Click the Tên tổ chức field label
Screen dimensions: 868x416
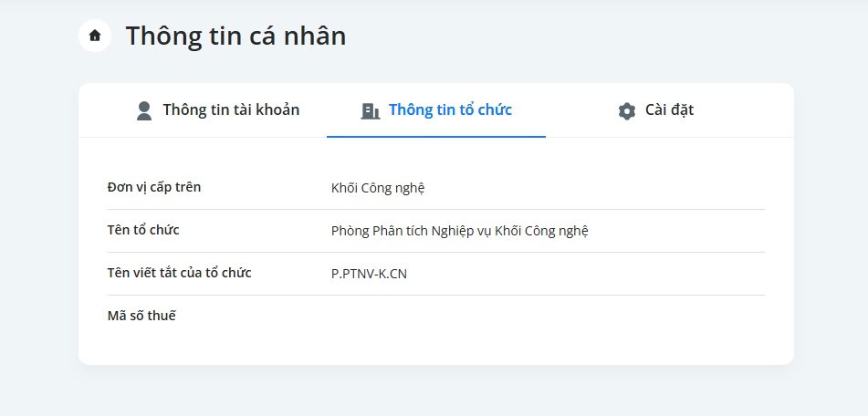(x=143, y=230)
